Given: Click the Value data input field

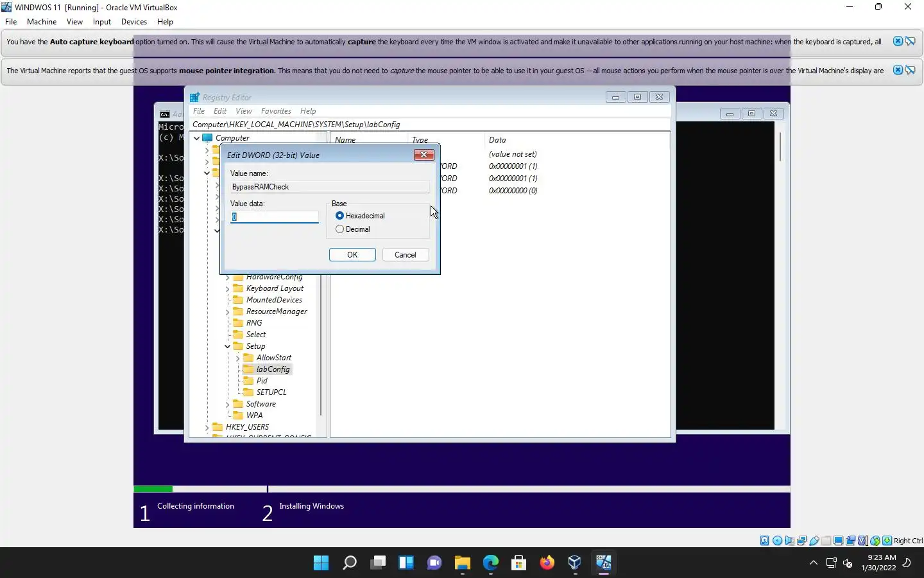Looking at the screenshot, I should [x=275, y=217].
